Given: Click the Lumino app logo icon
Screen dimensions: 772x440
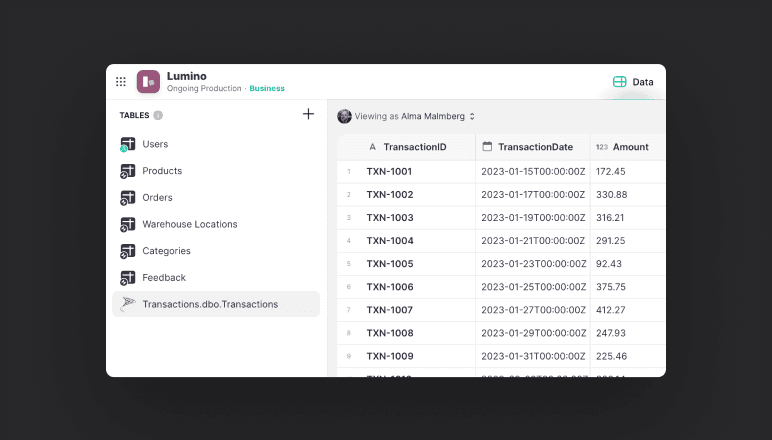Looking at the screenshot, I should coord(148,82).
